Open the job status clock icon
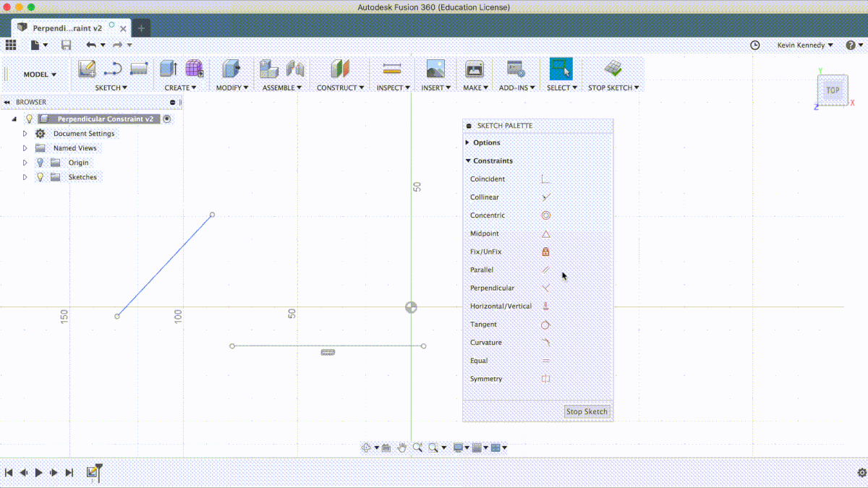Screen dimensions: 868x488 (755, 45)
